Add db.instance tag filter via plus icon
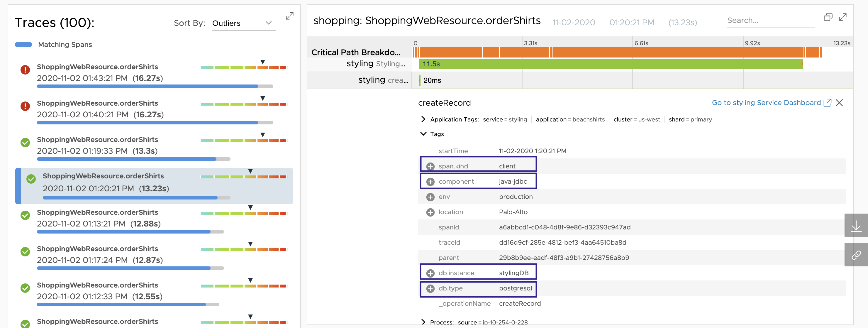The height and width of the screenshot is (328, 868). pyautogui.click(x=430, y=273)
